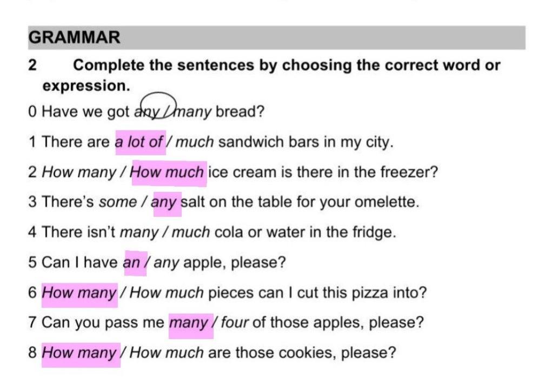This screenshot has height=392, width=558.
Task: Choose 'some' in the salt sentence
Action: click(118, 202)
